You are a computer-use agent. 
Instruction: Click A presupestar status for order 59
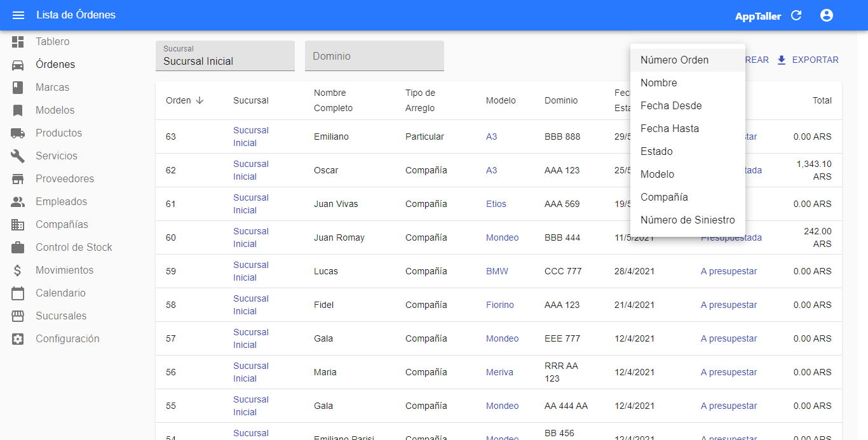click(729, 271)
